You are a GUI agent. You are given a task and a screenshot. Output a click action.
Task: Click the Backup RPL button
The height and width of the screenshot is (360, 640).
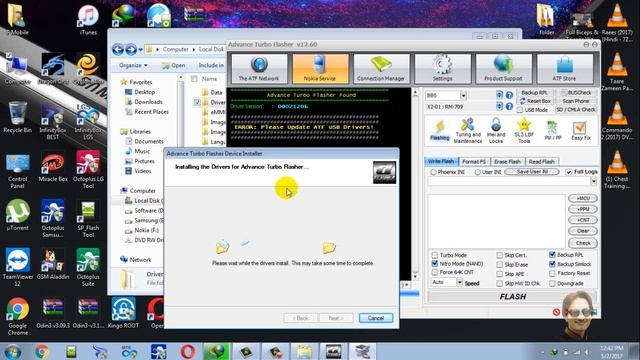[x=534, y=93]
